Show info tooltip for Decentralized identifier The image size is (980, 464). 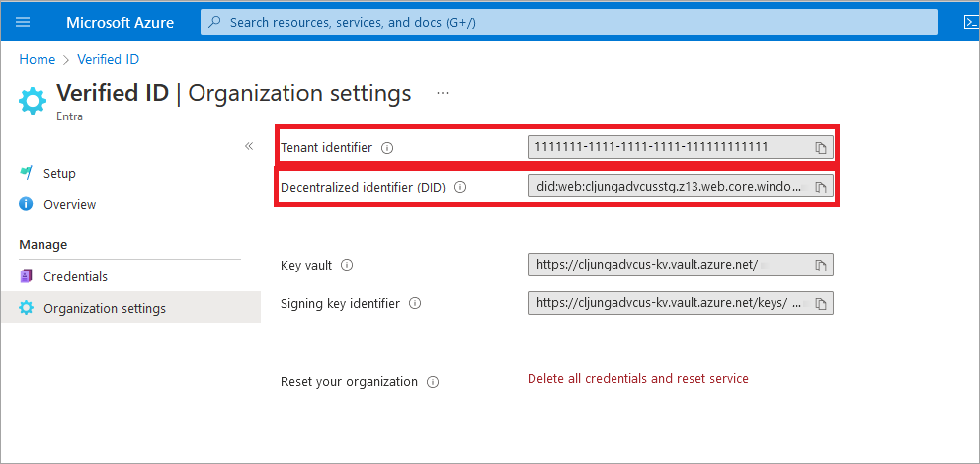(x=460, y=187)
